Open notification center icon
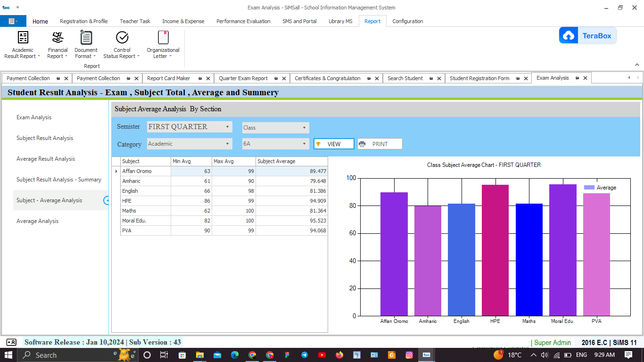The image size is (644, 362). point(628,355)
